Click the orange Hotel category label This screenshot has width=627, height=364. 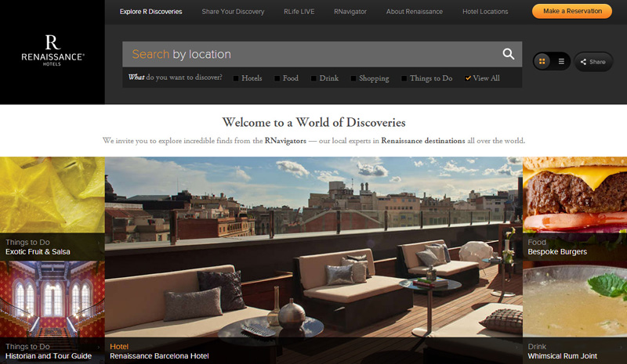[119, 347]
